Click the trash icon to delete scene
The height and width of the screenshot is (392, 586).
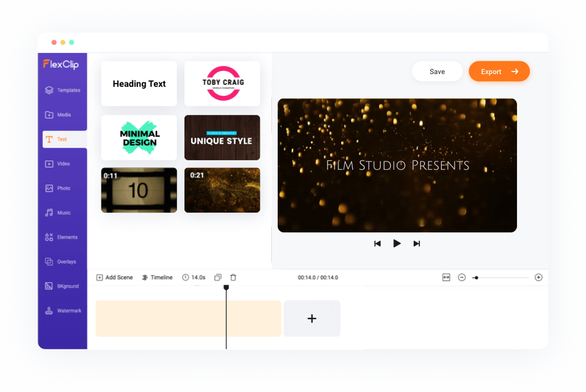(x=233, y=277)
